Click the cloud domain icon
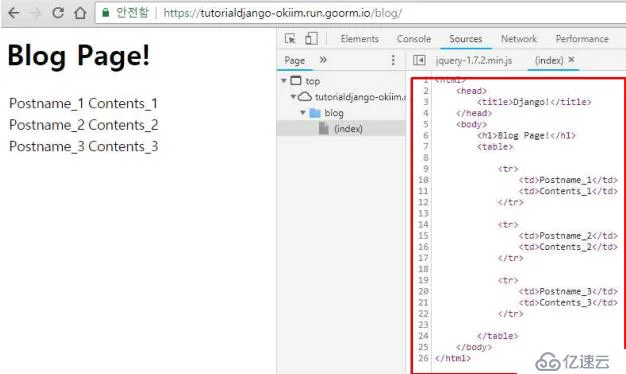Screen dimensions: 626x374 [x=305, y=97]
